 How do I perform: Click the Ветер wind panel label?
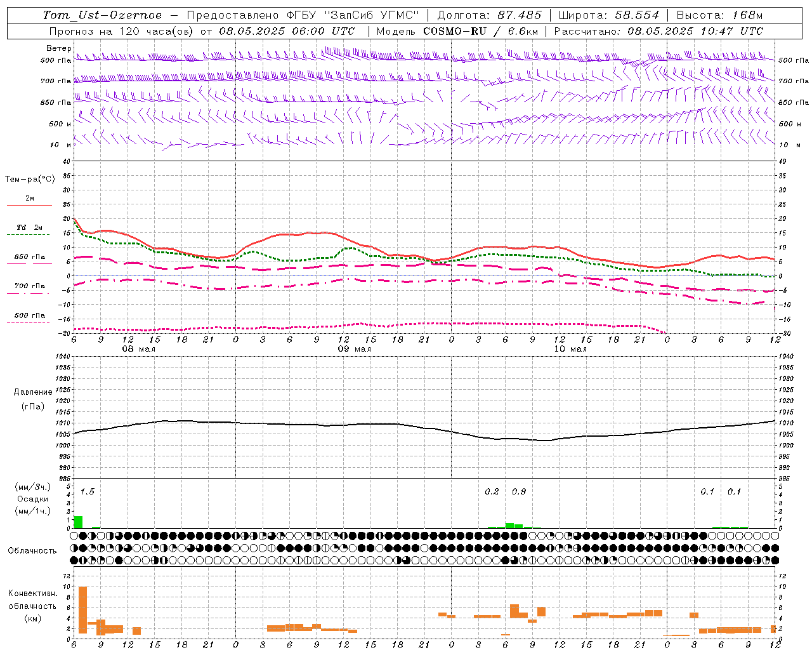58,48
